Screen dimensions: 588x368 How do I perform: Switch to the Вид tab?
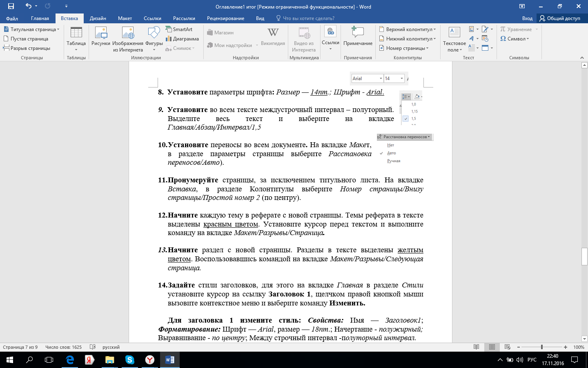[260, 18]
